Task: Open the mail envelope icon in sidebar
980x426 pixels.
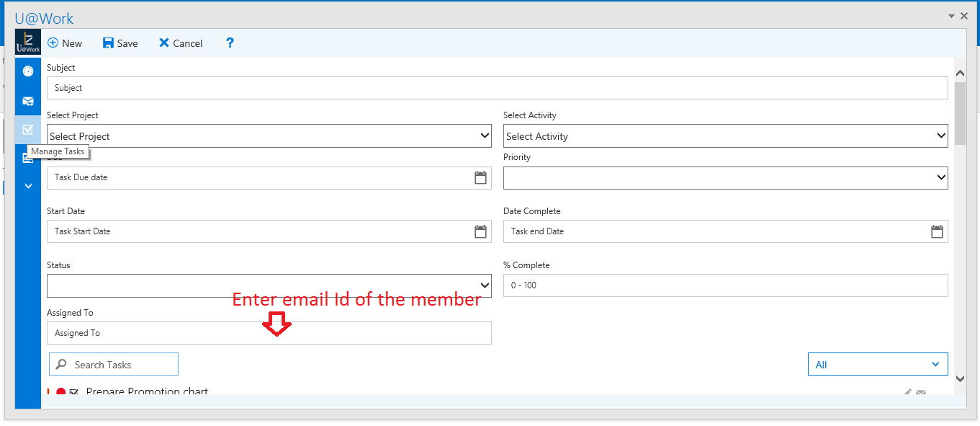Action: click(x=28, y=101)
